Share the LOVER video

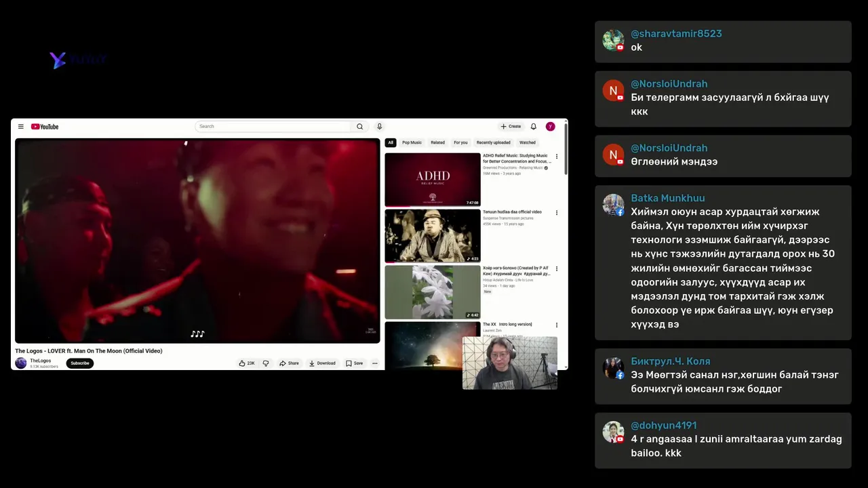click(289, 363)
